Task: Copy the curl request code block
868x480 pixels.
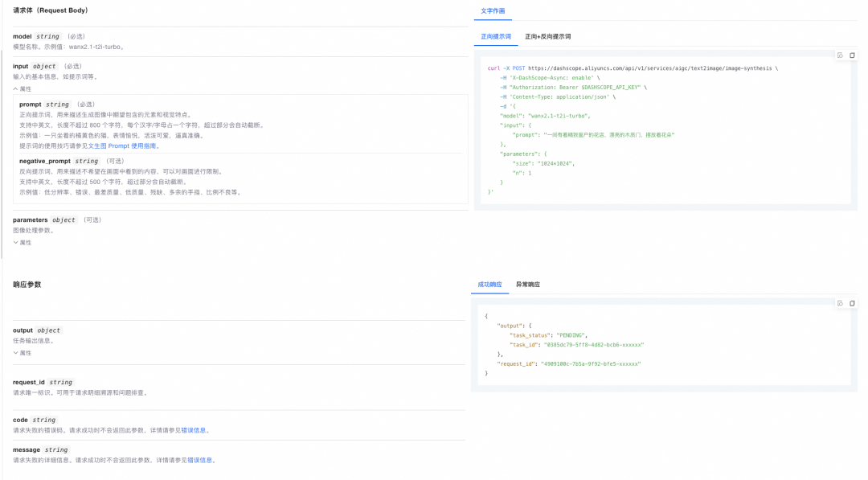Action: pos(852,55)
